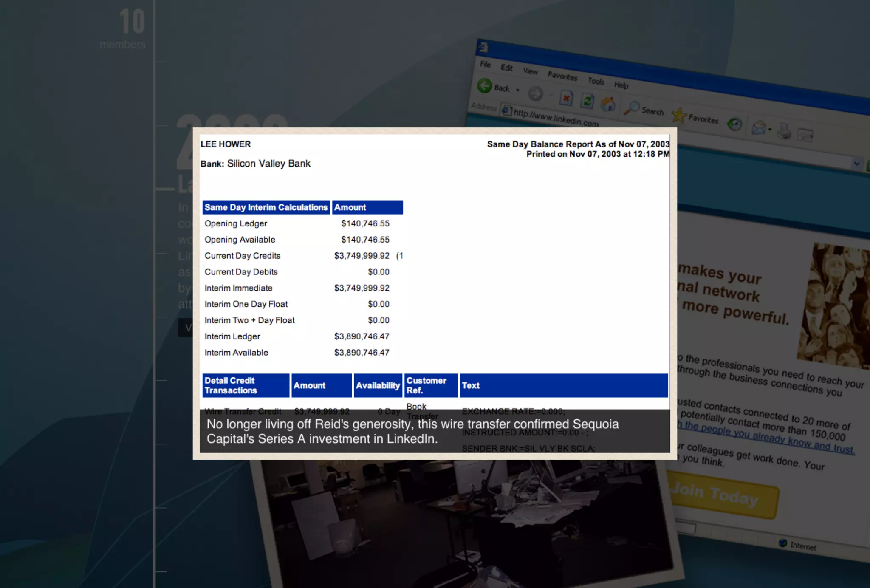Click the Detail Credit Transactions column header
The height and width of the screenshot is (588, 870).
point(246,385)
